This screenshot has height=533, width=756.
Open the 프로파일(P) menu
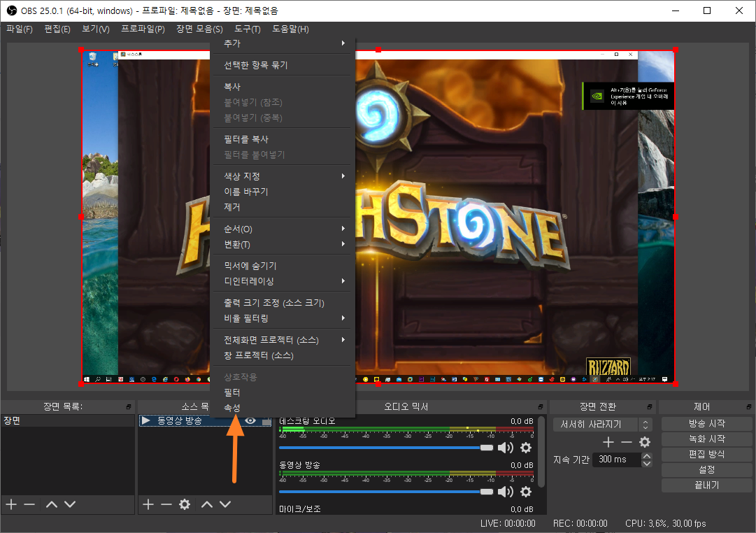pyautogui.click(x=143, y=29)
